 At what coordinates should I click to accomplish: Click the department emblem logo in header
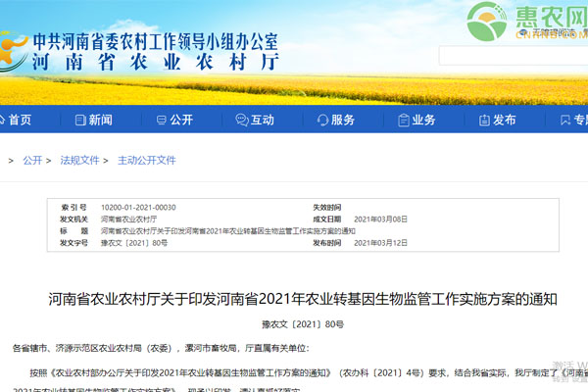[x=13, y=52]
